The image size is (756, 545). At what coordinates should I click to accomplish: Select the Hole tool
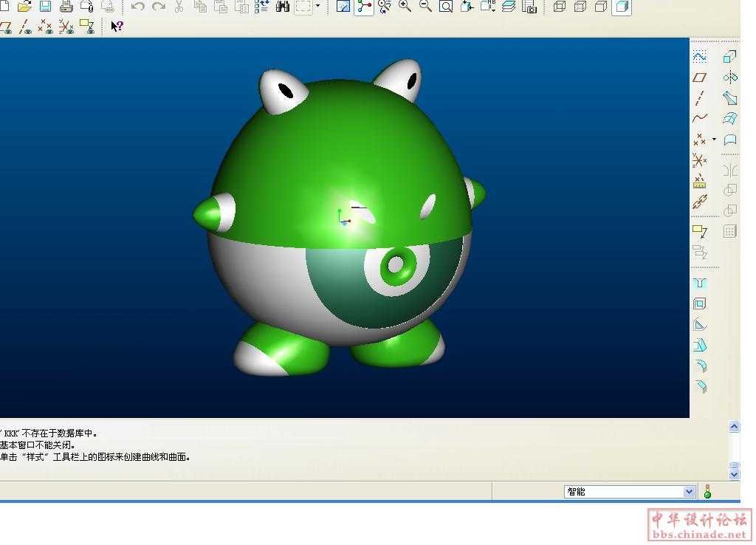[700, 283]
